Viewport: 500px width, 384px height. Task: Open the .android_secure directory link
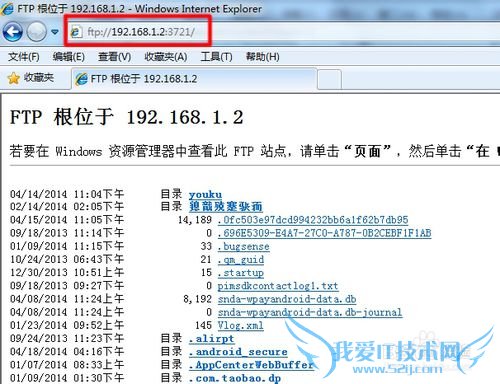click(238, 352)
